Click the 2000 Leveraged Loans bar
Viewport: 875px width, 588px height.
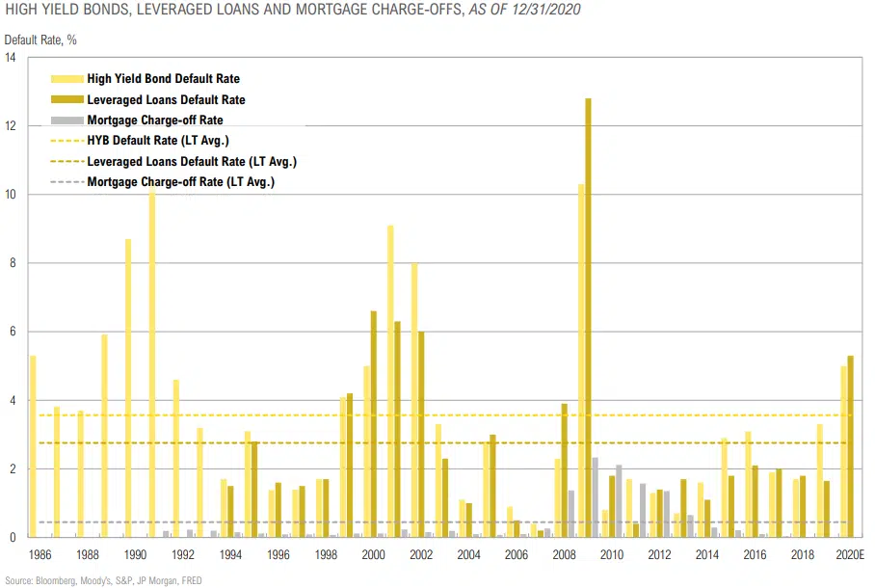pyautogui.click(x=374, y=423)
